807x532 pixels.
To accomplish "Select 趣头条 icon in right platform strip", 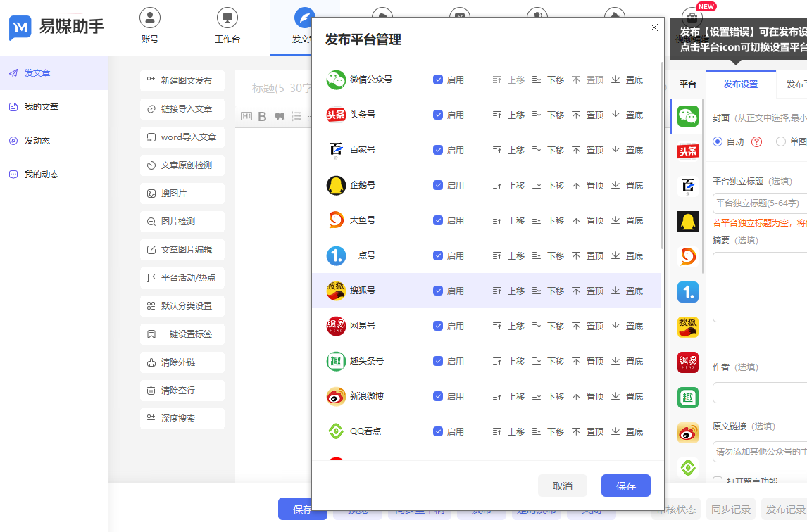I will point(687,397).
